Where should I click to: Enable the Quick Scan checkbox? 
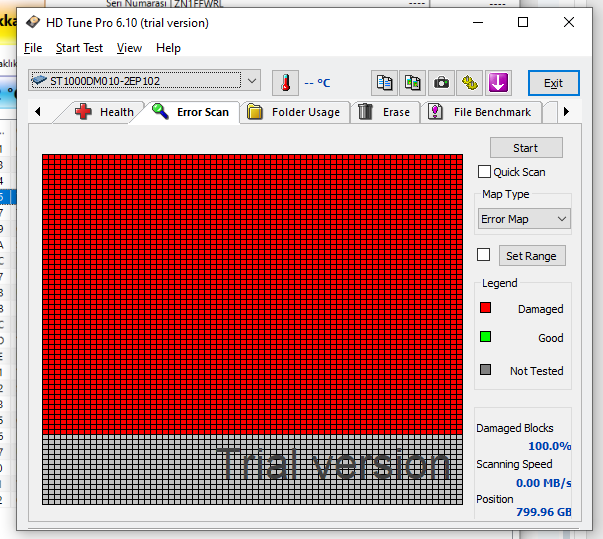pyautogui.click(x=484, y=171)
